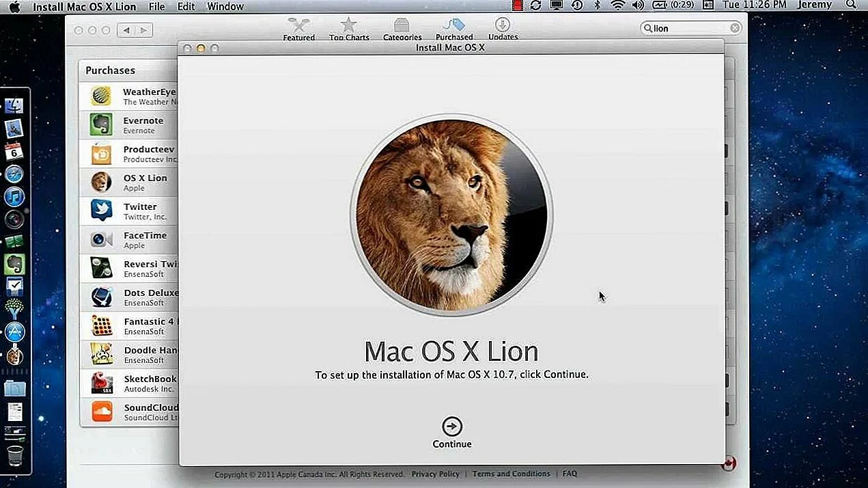The image size is (868, 488).
Task: Select the OS X Lion title text
Action: [145, 178]
